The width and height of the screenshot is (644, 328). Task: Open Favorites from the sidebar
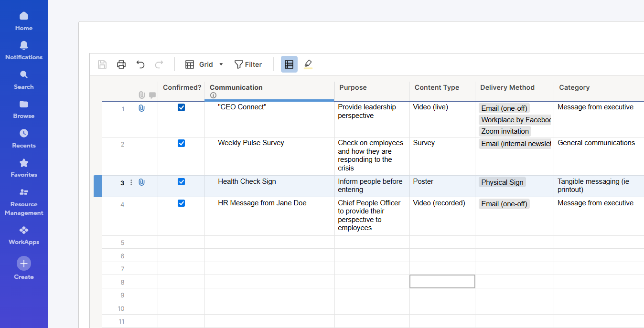click(x=23, y=163)
